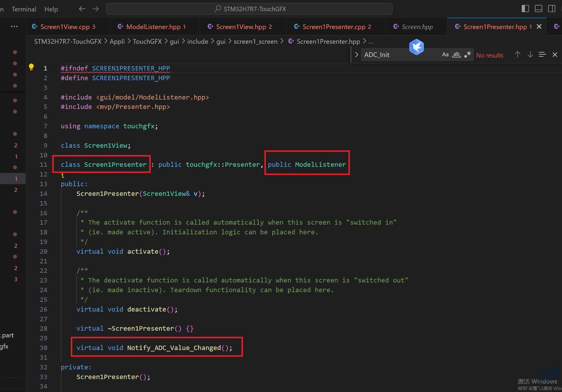562x392 pixels.
Task: Click the TouchGFX breadcrumb segment
Action: pyautogui.click(x=147, y=41)
